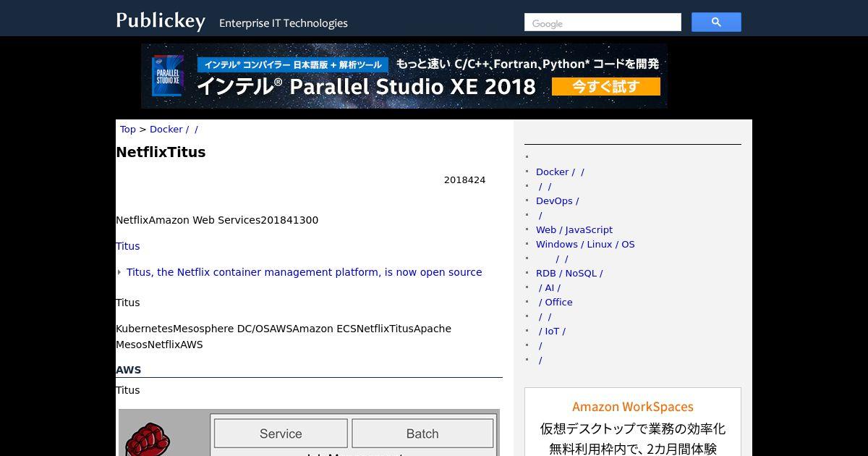The height and width of the screenshot is (456, 868).
Task: Click the Batch box in Titus diagram
Action: [x=422, y=434]
